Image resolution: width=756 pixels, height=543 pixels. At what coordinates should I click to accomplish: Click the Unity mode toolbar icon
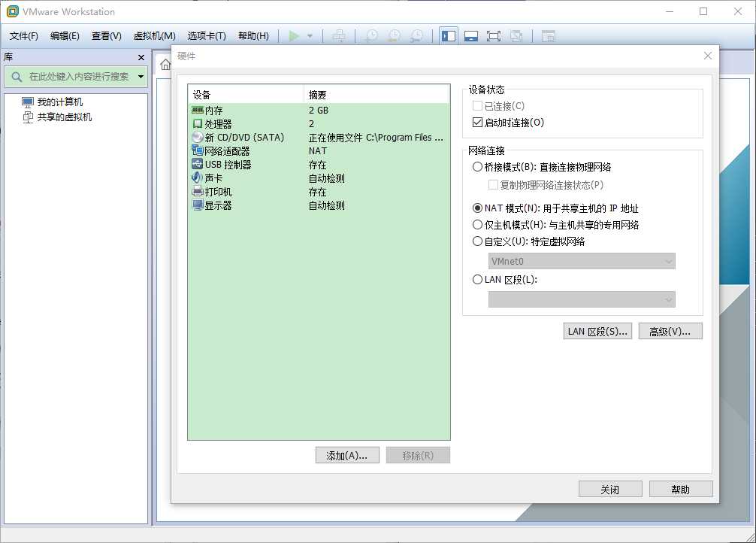click(516, 36)
